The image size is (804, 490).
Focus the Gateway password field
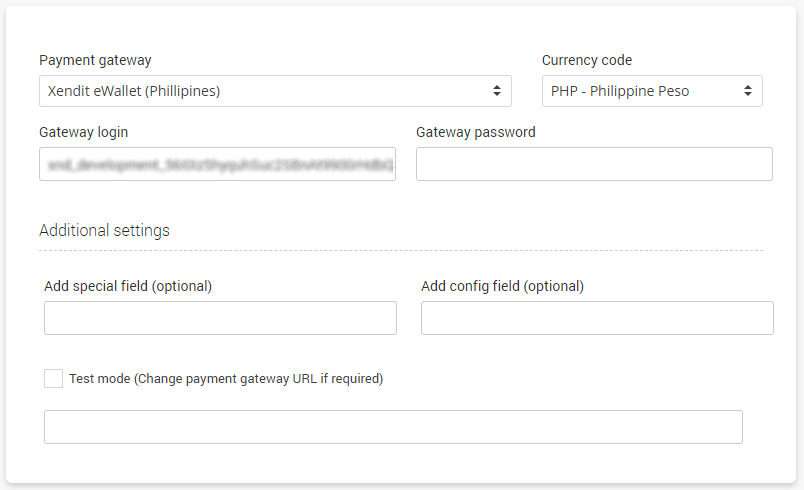click(594, 164)
